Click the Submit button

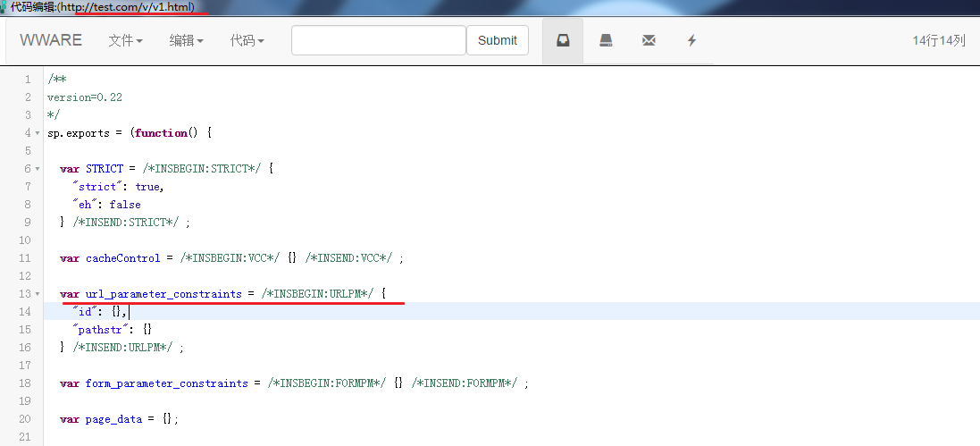pos(498,40)
